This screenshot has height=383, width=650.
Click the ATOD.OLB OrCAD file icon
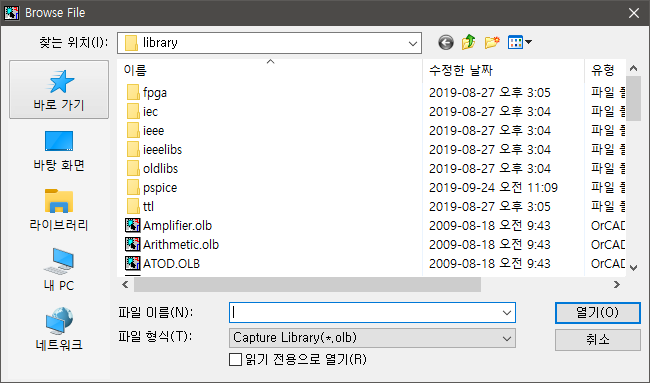[133, 264]
